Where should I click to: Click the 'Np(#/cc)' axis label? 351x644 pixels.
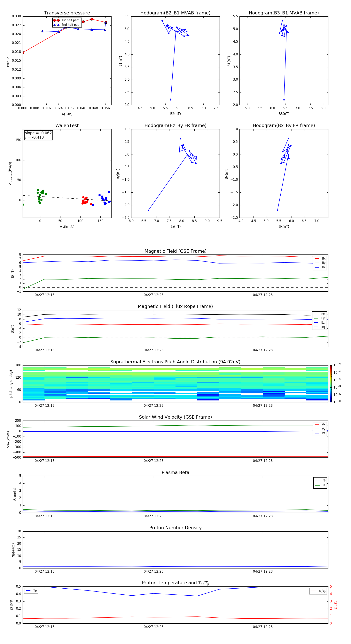tap(13, 550)
